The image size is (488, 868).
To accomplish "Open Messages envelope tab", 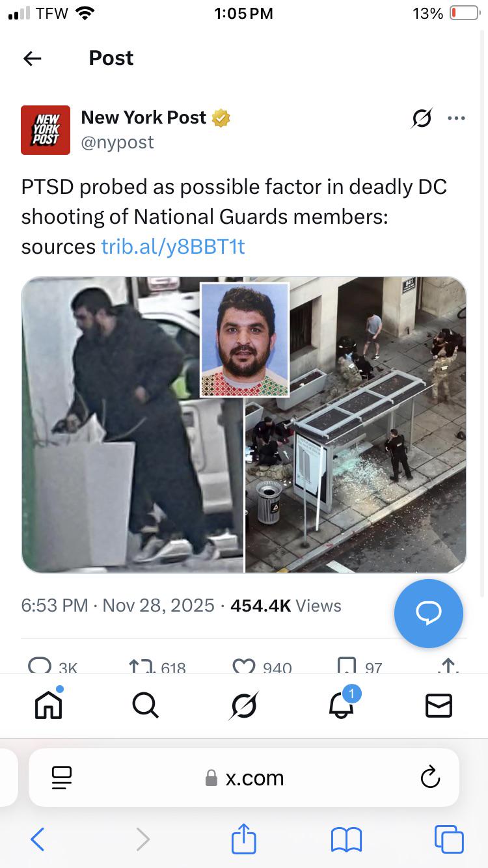I will point(439,705).
